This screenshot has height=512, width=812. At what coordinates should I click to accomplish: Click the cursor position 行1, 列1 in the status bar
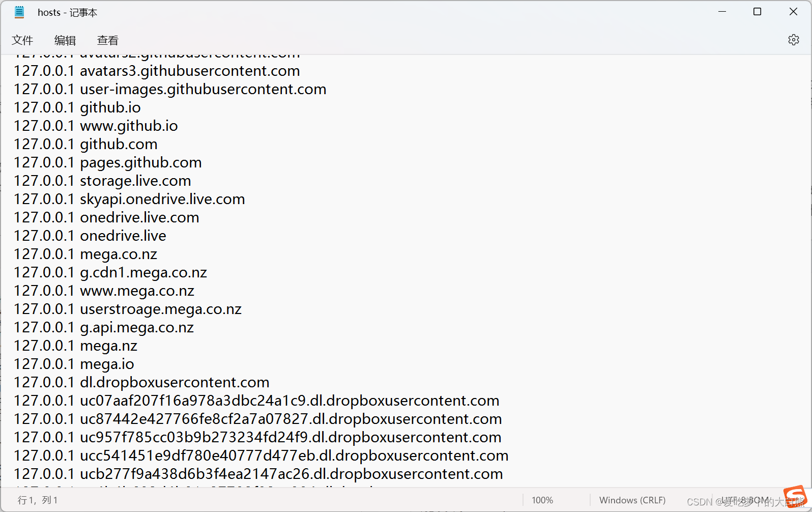38,500
